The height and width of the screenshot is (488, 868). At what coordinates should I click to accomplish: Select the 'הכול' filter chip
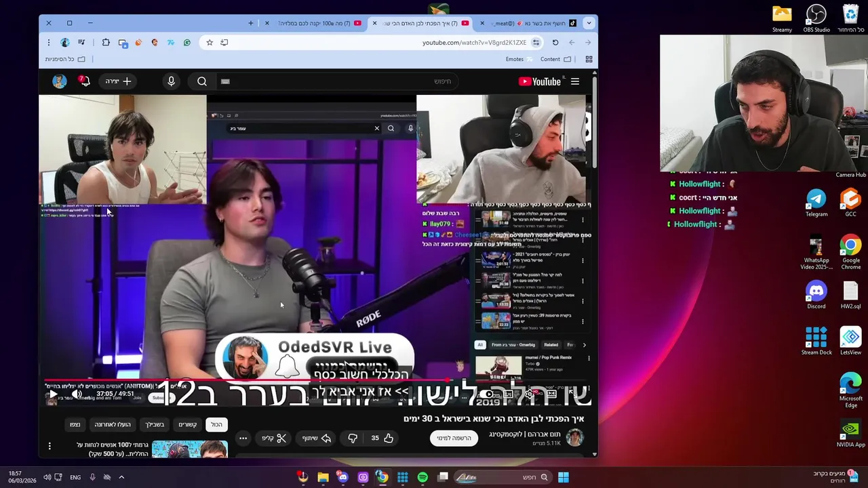point(216,424)
